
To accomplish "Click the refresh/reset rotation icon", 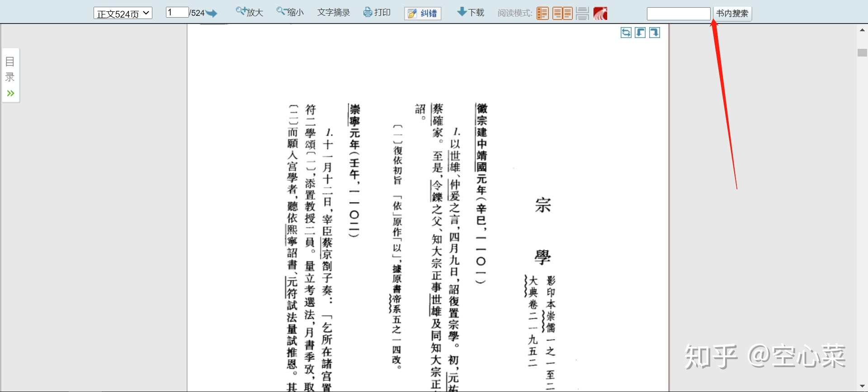I will (x=626, y=33).
